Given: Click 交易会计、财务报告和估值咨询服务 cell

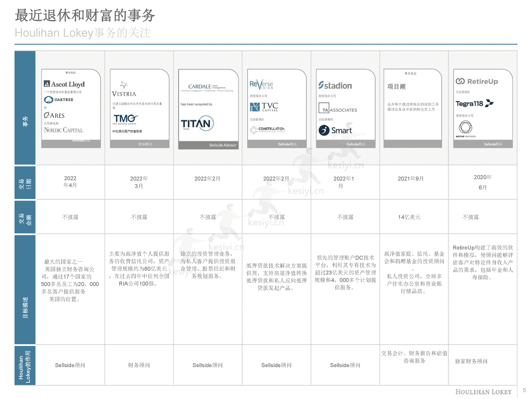Looking at the screenshot, I should 414,357.
